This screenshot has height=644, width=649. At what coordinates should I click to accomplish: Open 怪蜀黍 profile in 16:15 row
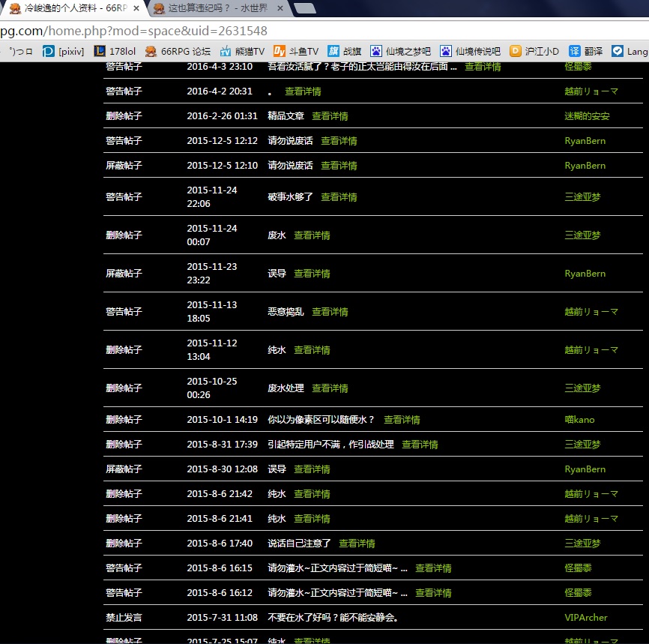[x=579, y=568]
